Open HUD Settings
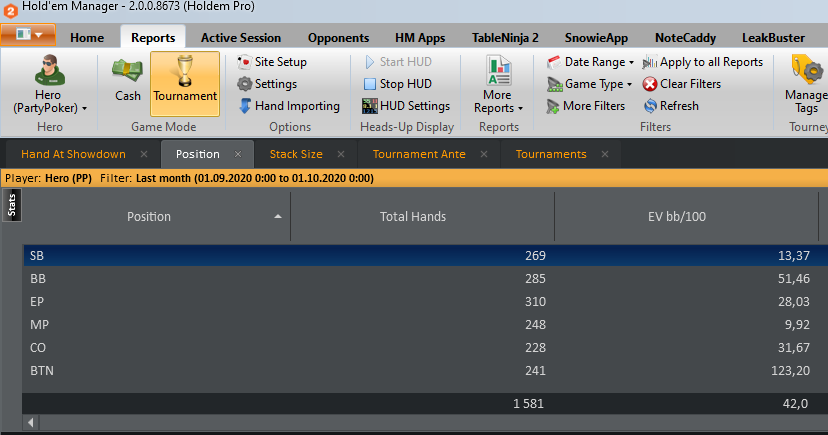The width and height of the screenshot is (828, 435). (x=406, y=106)
